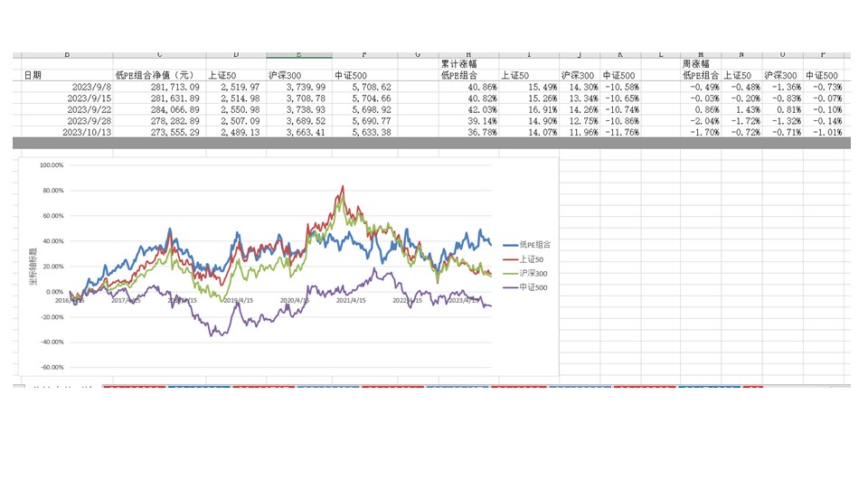Click the 2019/4/15 x-axis label
The width and height of the screenshot is (868, 488).
239,300
